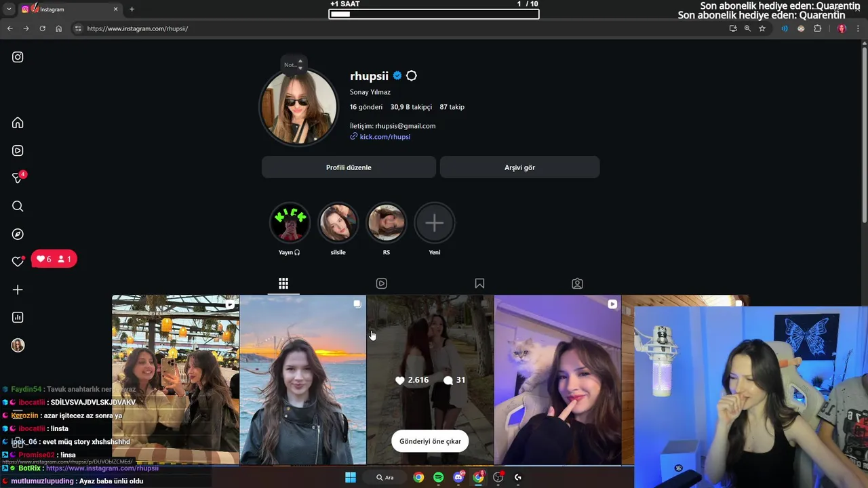The height and width of the screenshot is (488, 868).
Task: Reload the Instagram page
Action: [x=42, y=28]
